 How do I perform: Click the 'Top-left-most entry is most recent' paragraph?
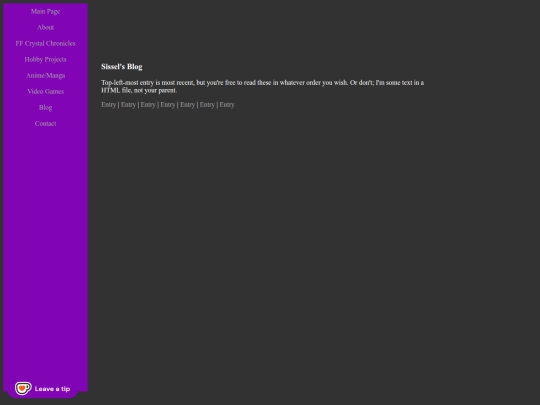coord(262,86)
